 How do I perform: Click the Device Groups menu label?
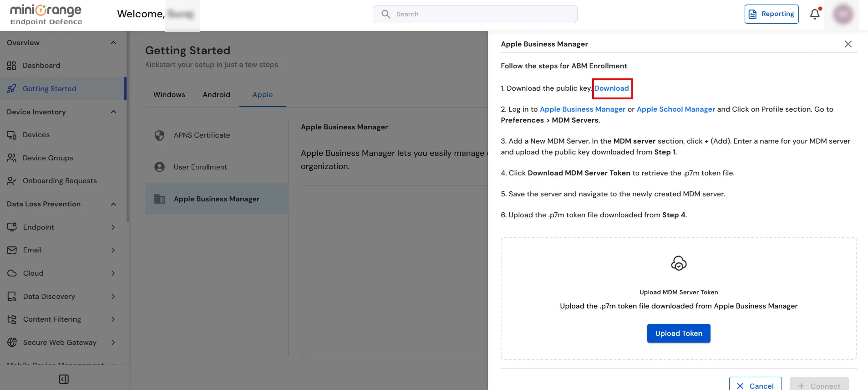[48, 158]
